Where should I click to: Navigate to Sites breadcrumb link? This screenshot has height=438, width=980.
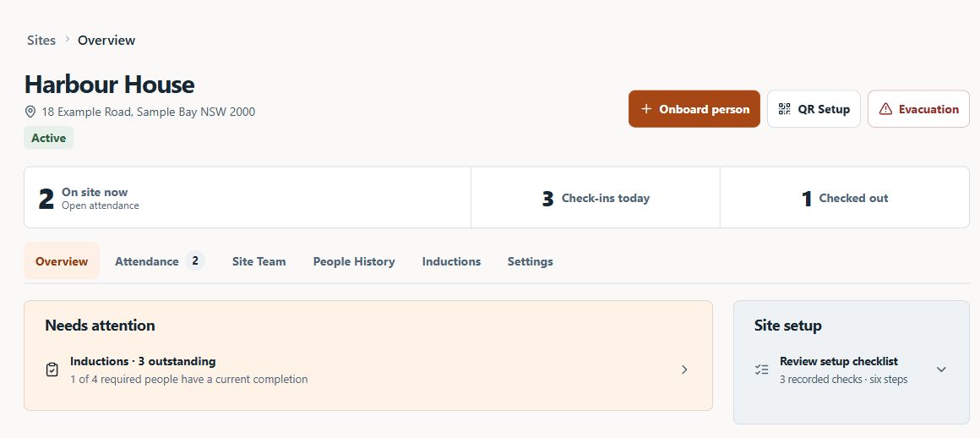click(x=41, y=40)
